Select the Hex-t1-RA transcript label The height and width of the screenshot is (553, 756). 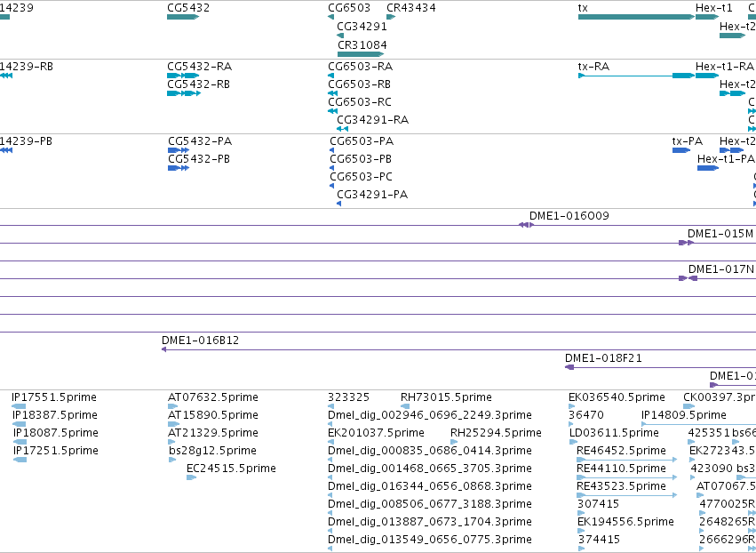click(724, 66)
